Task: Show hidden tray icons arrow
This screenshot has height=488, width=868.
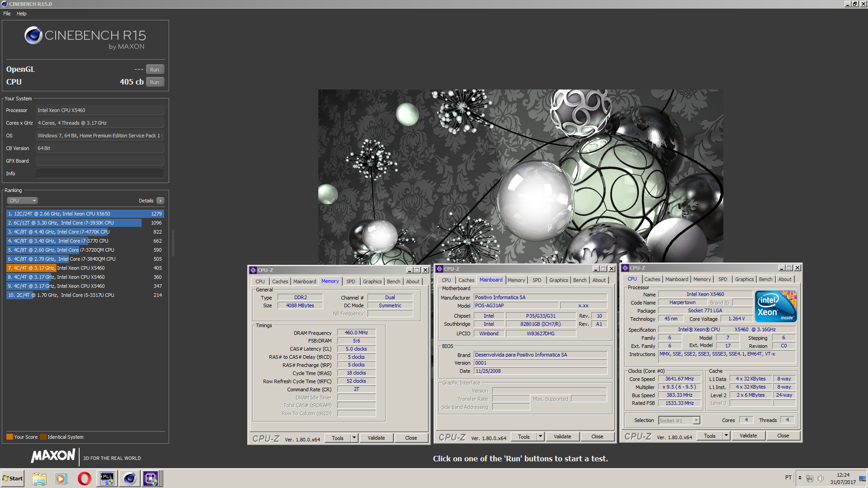Action: (800, 478)
